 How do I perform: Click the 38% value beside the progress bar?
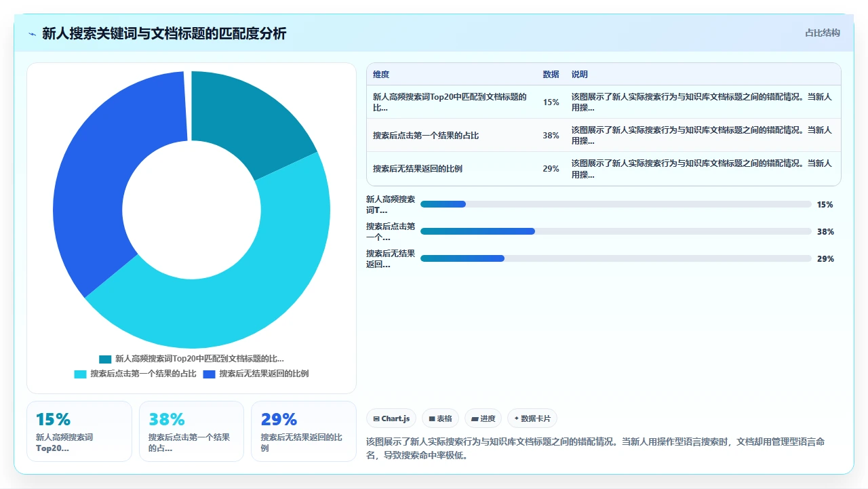tap(825, 231)
